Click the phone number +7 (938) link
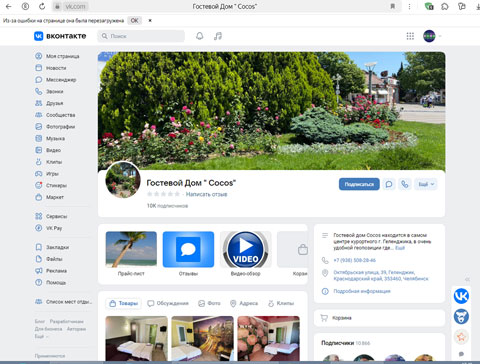The height and width of the screenshot is (364, 480). pyautogui.click(x=354, y=260)
